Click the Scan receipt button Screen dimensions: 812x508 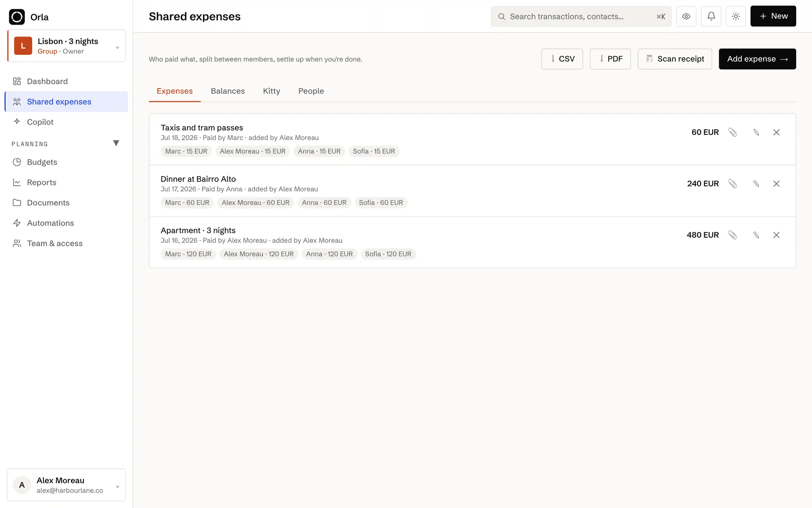tap(675, 59)
